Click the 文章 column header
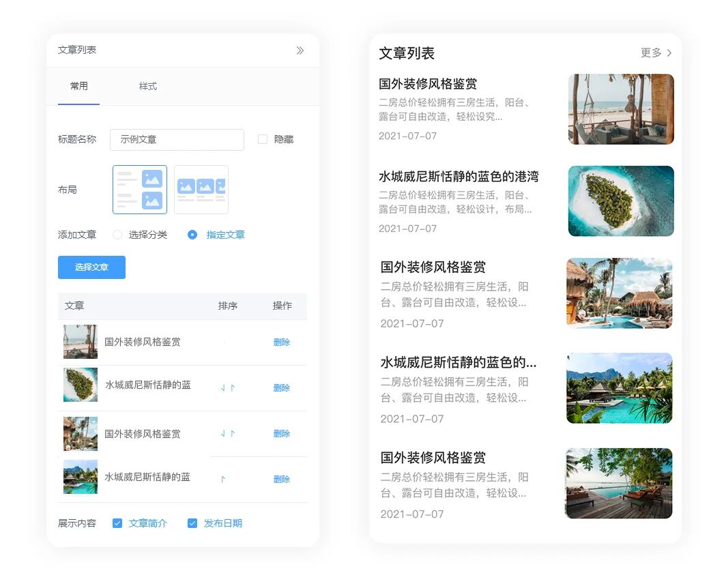 pos(74,306)
